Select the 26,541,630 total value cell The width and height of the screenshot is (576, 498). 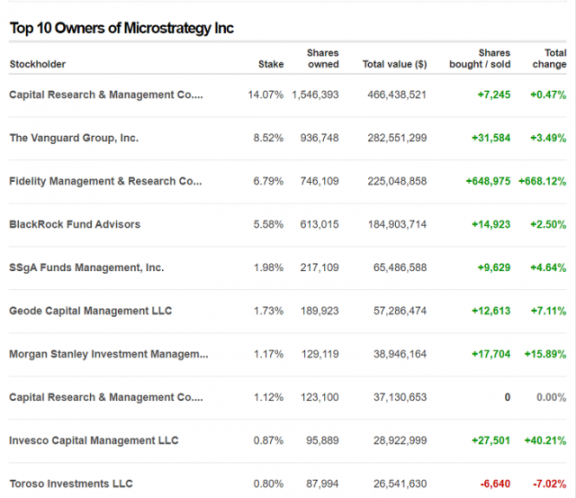400,484
